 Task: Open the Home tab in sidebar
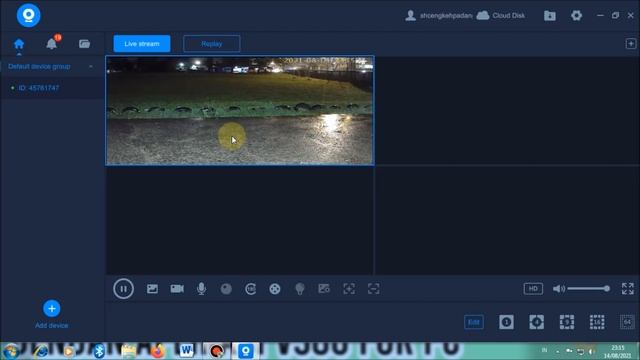pyautogui.click(x=19, y=44)
